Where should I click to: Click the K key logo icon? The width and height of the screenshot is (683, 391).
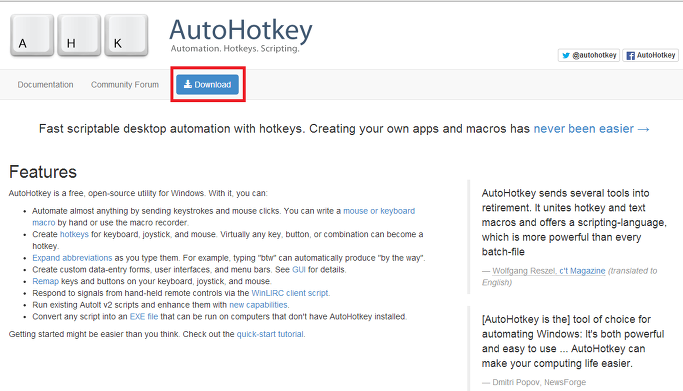126,36
